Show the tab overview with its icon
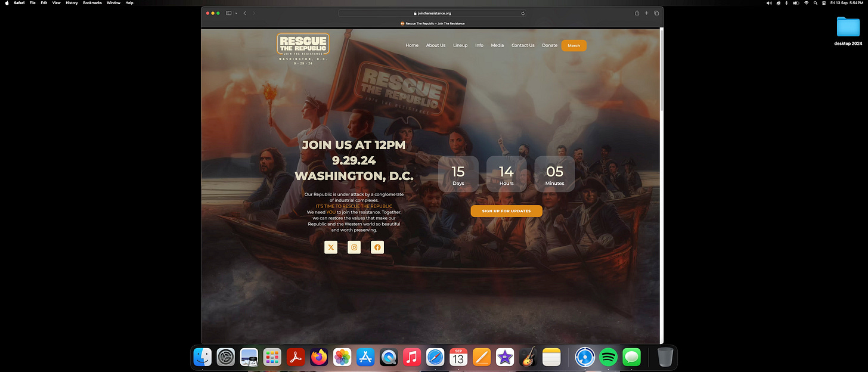 656,13
